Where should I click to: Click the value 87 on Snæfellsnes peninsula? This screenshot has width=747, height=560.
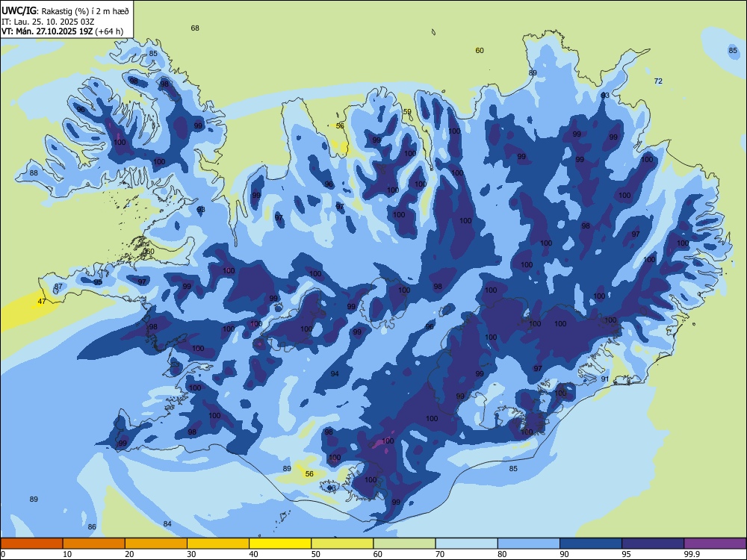click(x=58, y=287)
